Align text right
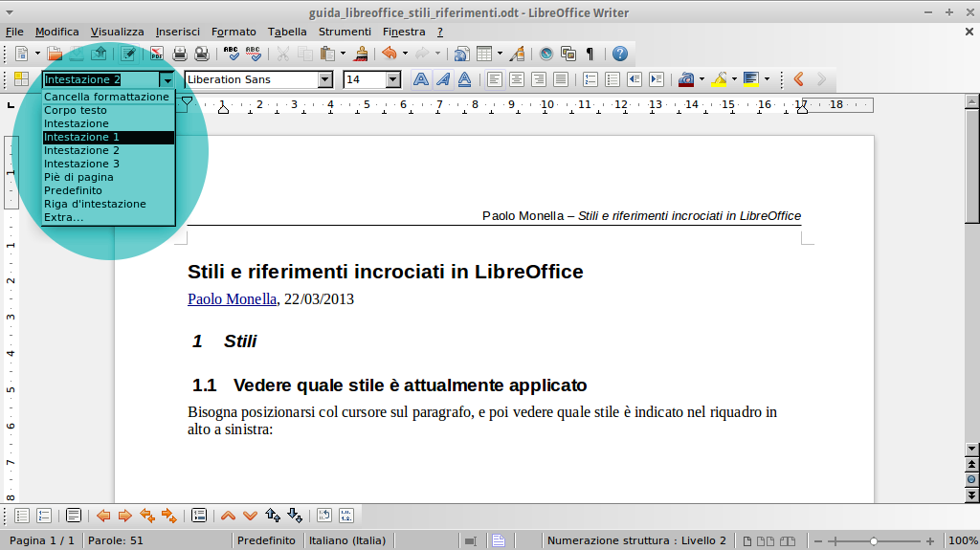This screenshot has height=550, width=980. [538, 79]
